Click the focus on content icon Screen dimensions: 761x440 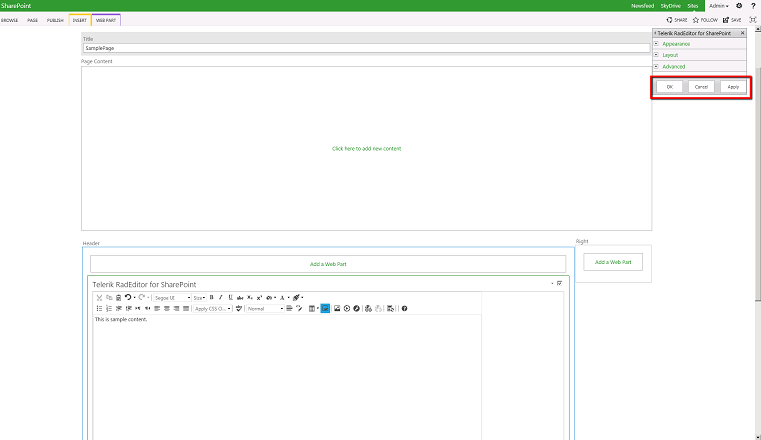(x=753, y=20)
